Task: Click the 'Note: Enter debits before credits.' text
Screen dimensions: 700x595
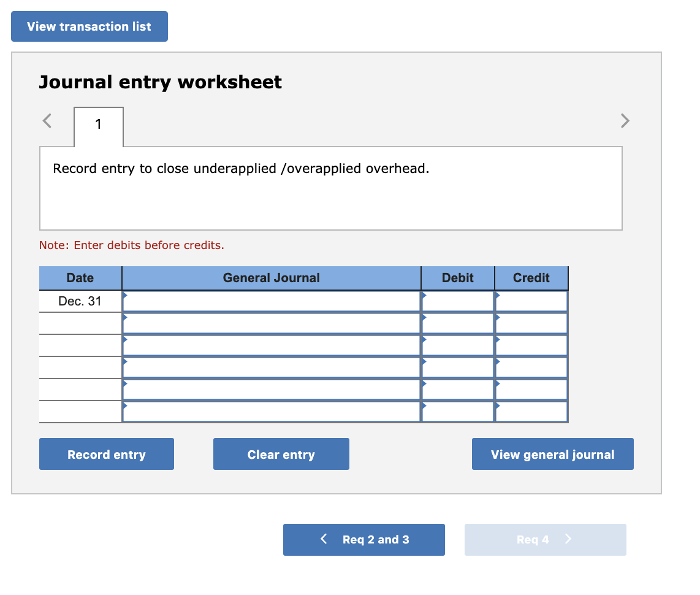Action: click(132, 245)
